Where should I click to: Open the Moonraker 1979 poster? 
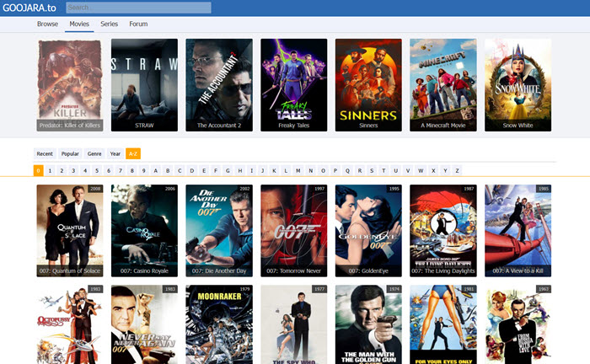pos(219,324)
